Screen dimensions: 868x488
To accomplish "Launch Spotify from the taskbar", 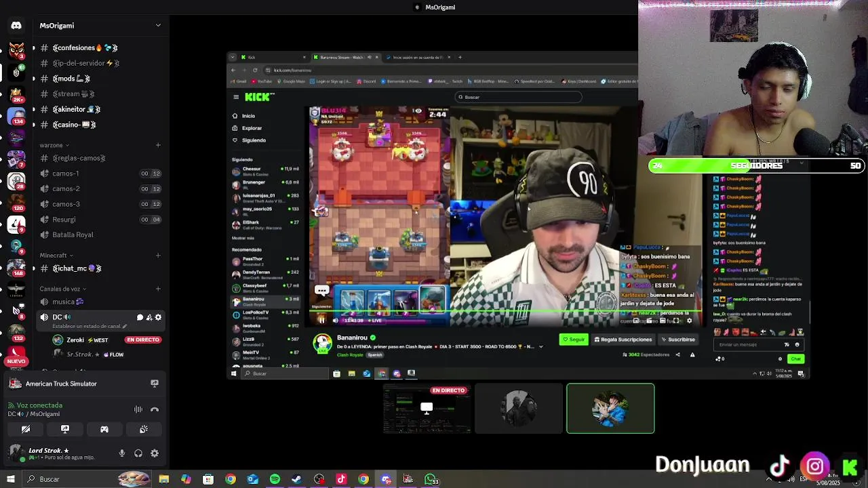I will point(275,479).
